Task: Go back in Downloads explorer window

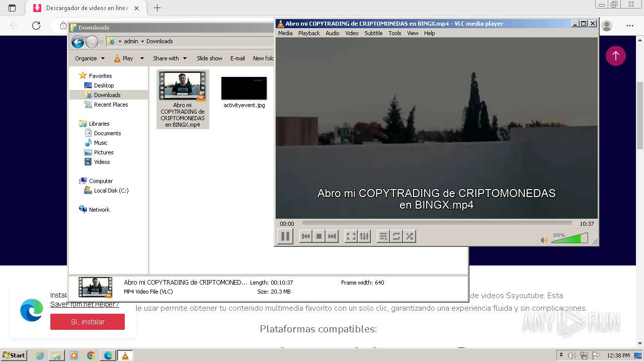Action: coord(77,42)
